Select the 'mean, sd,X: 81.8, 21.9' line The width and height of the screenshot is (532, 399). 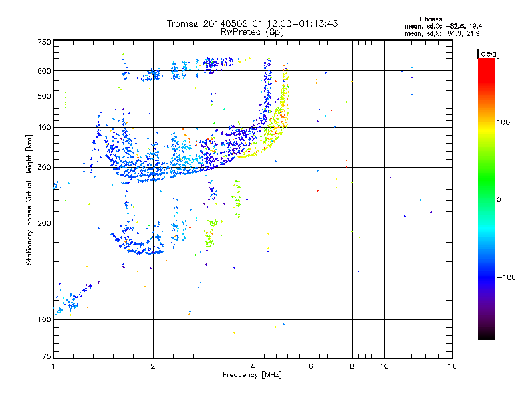(442, 34)
